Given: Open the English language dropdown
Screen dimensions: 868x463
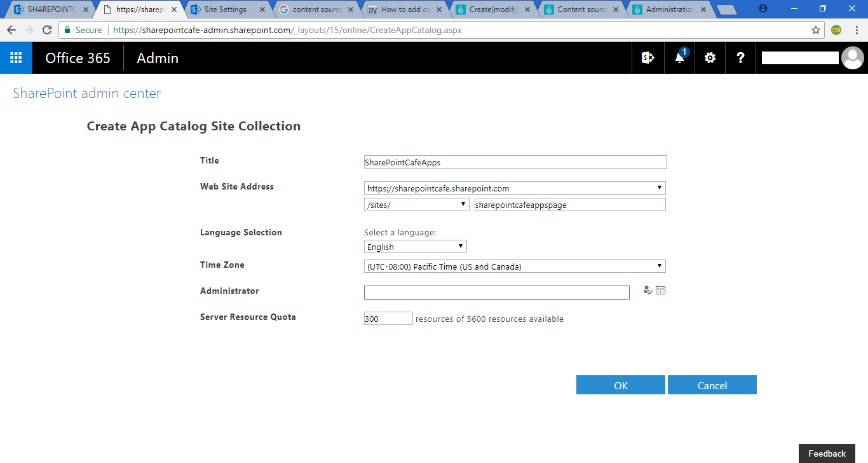Looking at the screenshot, I should coord(416,247).
